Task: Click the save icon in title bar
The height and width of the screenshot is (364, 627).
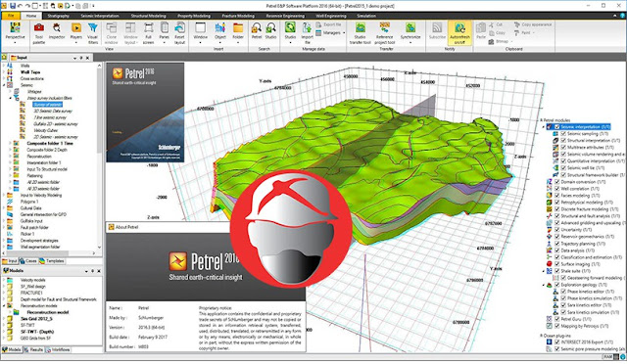Action: pos(13,6)
